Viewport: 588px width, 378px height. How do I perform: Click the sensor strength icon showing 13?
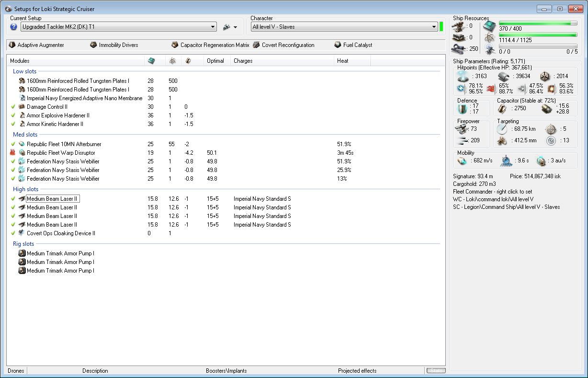[x=551, y=141]
